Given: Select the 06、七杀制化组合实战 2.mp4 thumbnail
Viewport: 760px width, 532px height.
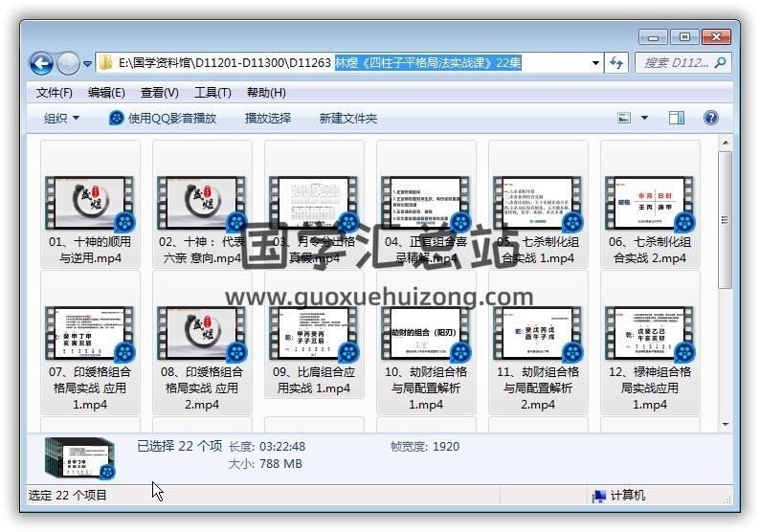Looking at the screenshot, I should [648, 206].
